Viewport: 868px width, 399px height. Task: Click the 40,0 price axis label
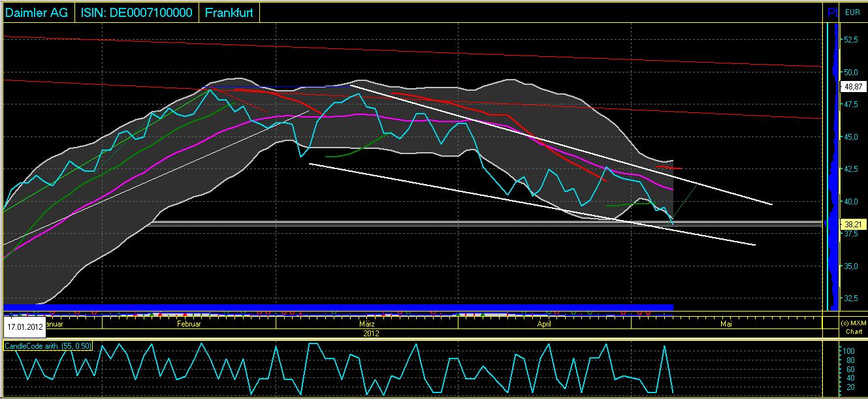pyautogui.click(x=851, y=202)
